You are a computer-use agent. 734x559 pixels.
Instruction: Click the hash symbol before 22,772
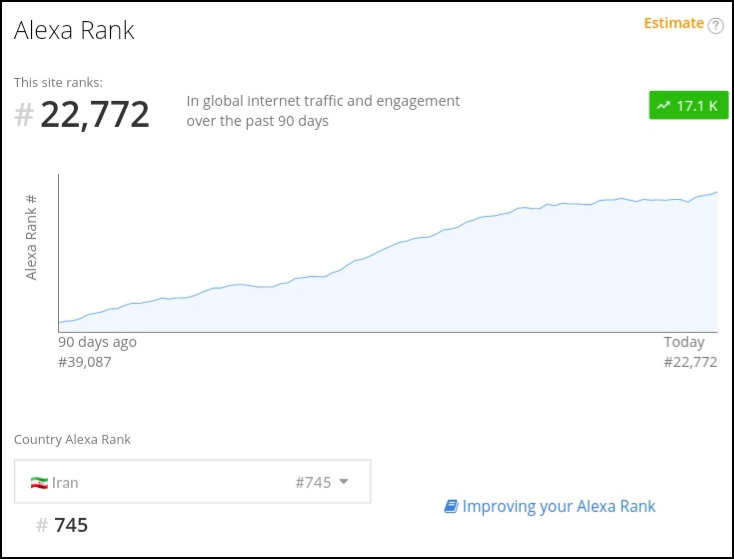pos(24,115)
